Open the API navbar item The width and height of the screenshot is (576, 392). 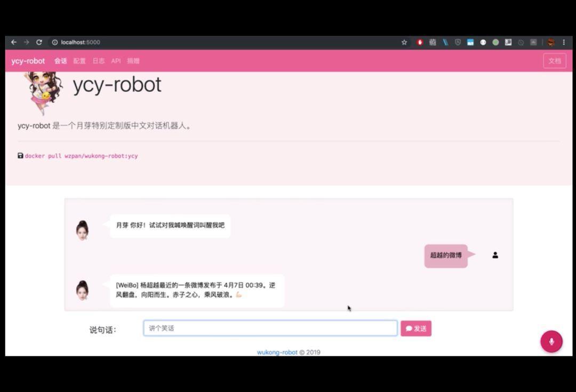click(116, 61)
